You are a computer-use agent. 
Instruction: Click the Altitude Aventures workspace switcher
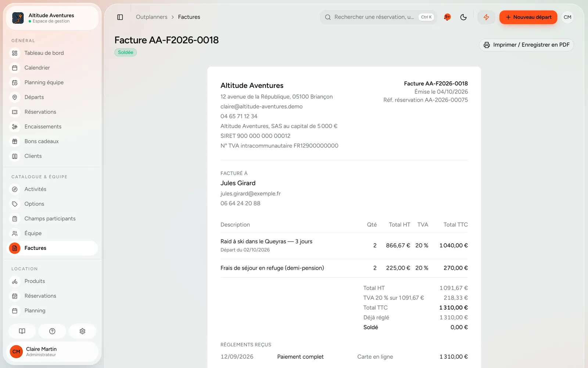[x=52, y=18]
